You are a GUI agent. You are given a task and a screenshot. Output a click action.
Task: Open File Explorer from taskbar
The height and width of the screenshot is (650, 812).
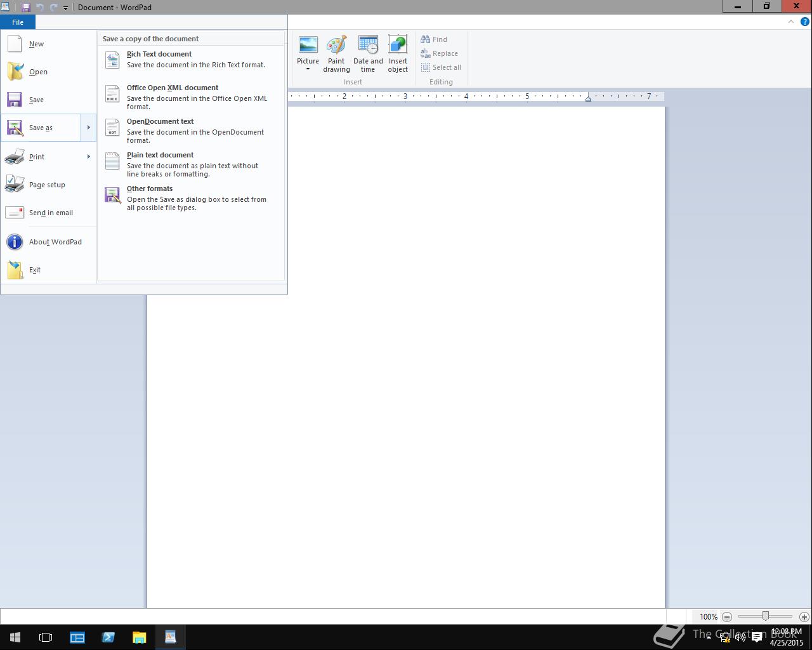139,637
